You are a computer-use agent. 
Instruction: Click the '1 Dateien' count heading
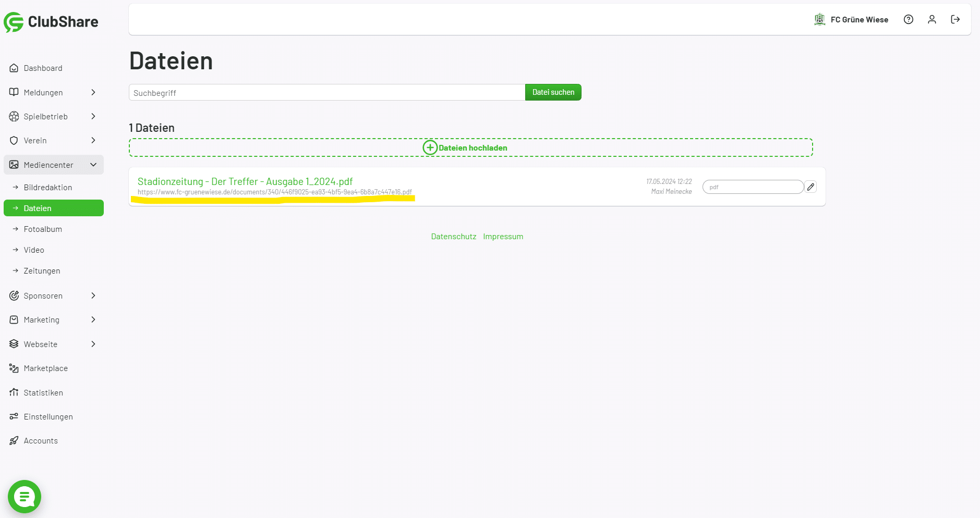pyautogui.click(x=152, y=128)
